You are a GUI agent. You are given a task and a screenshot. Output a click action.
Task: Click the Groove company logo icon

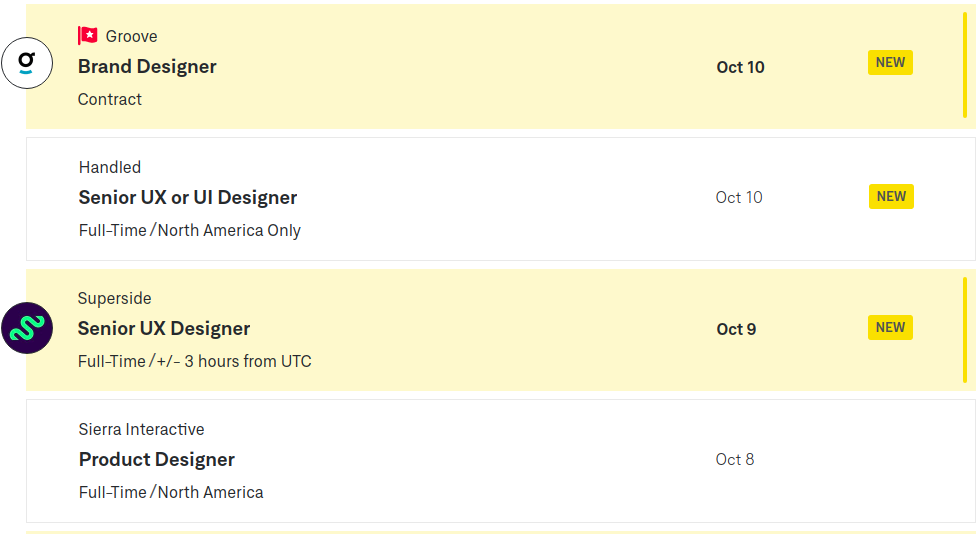click(x=27, y=65)
